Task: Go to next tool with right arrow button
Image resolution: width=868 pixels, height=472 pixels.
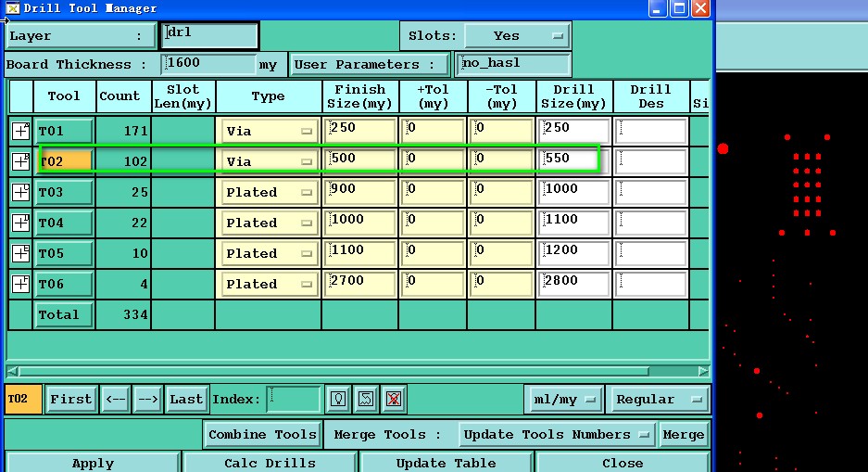Action: click(148, 400)
